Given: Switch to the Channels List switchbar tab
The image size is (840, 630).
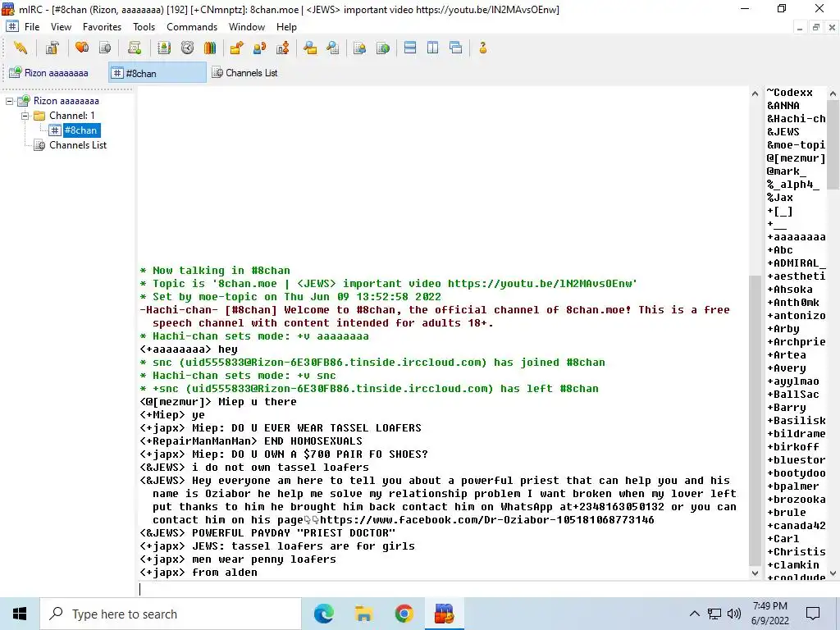Looking at the screenshot, I should tap(245, 73).
